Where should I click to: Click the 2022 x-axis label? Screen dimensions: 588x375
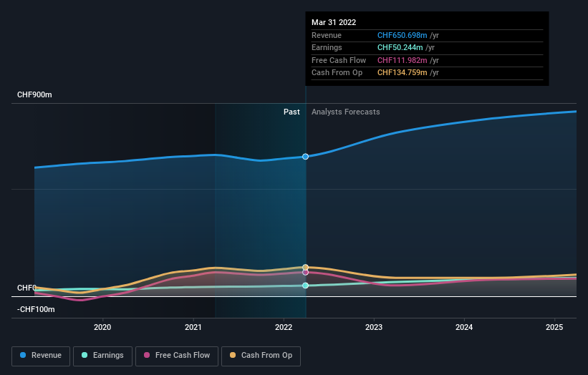pyautogui.click(x=284, y=328)
